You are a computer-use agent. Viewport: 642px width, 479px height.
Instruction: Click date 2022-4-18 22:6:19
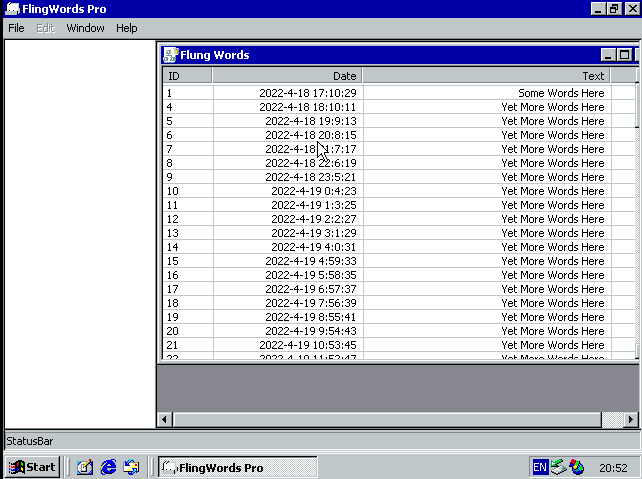[x=311, y=163]
